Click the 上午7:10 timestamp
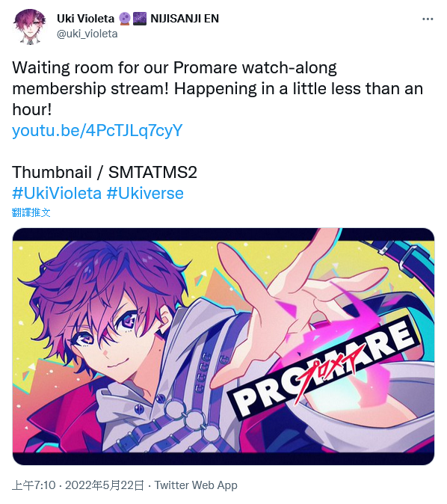The image size is (447, 504). [34, 485]
